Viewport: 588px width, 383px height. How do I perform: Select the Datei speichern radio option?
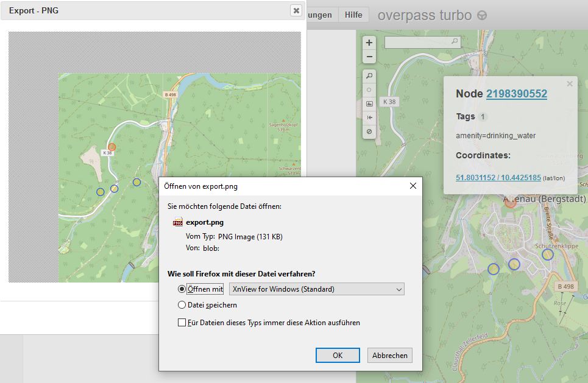pyautogui.click(x=182, y=305)
